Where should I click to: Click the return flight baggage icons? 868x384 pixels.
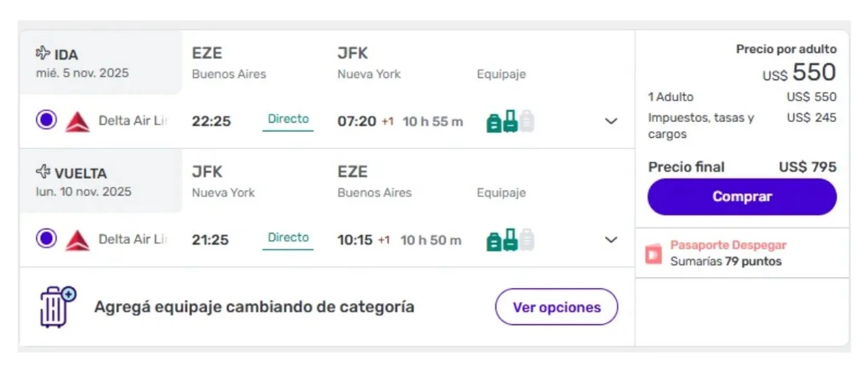click(510, 240)
